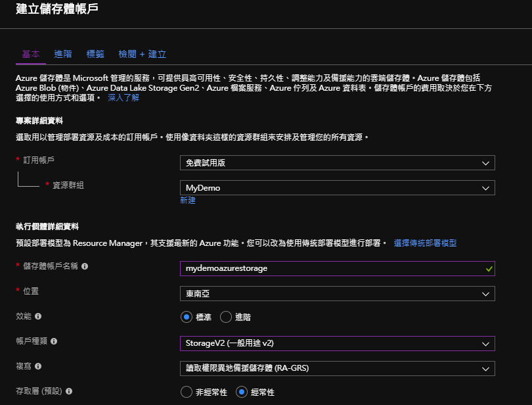This screenshot has width=532, height=405.
Task: Select 進階 performance radio button
Action: (x=226, y=317)
